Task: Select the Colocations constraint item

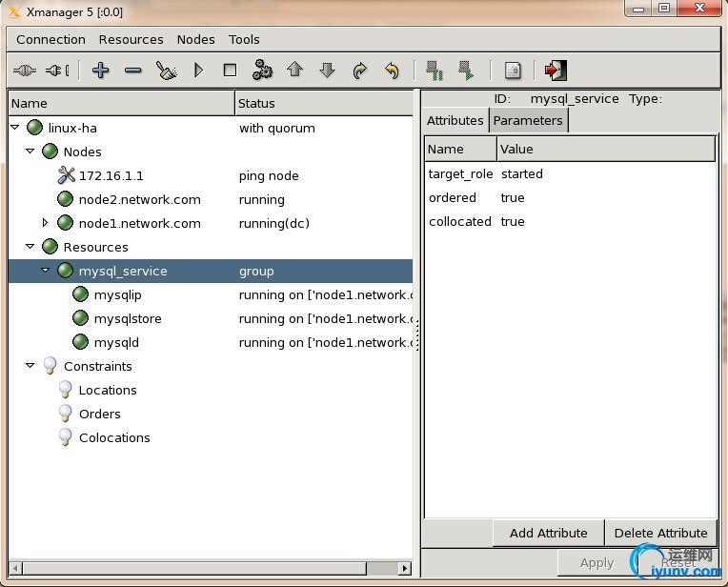Action: pos(114,438)
